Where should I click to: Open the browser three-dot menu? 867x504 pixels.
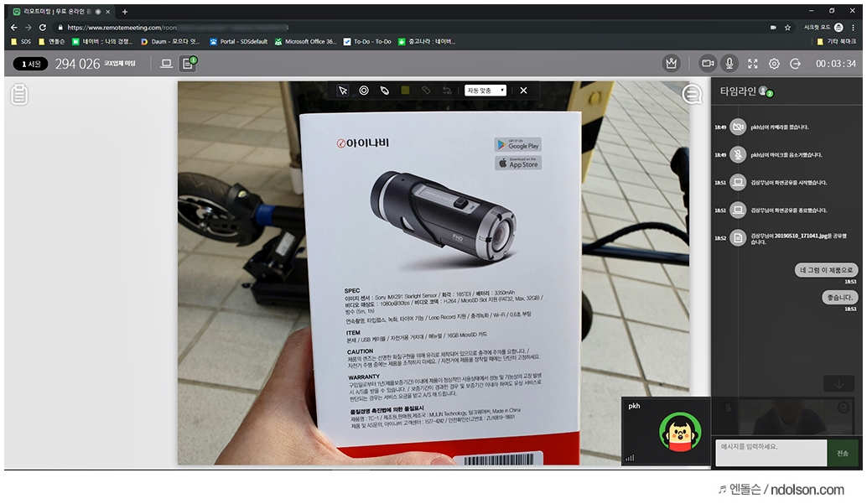coord(854,27)
